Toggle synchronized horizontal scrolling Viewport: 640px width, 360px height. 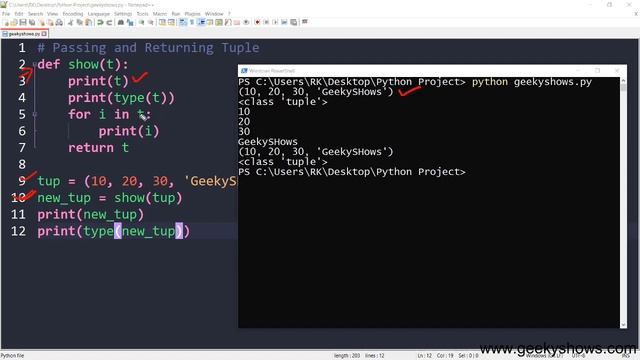coord(171,22)
